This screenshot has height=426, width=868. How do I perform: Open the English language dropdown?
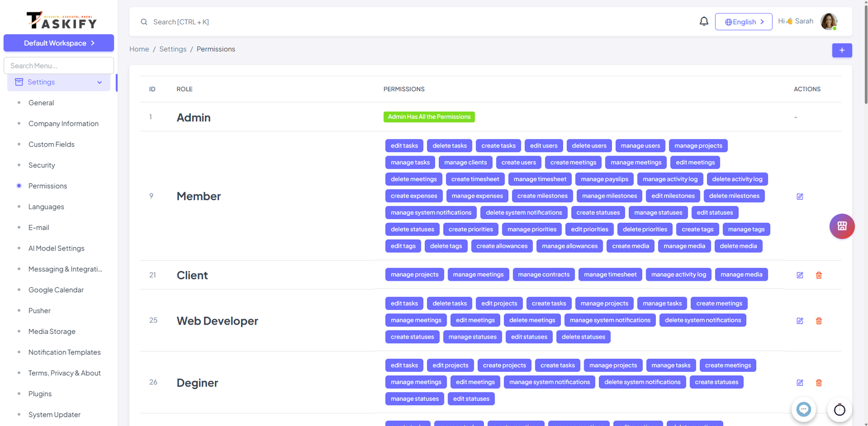click(x=743, y=22)
